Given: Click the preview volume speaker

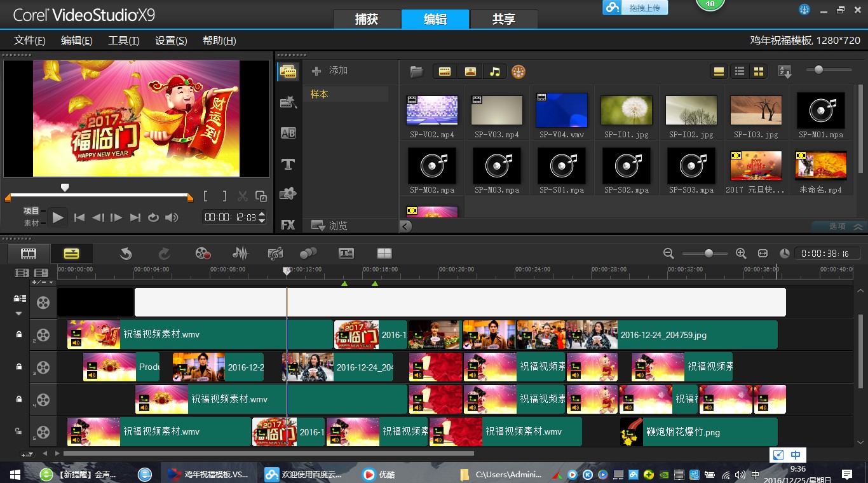Looking at the screenshot, I should [x=172, y=217].
